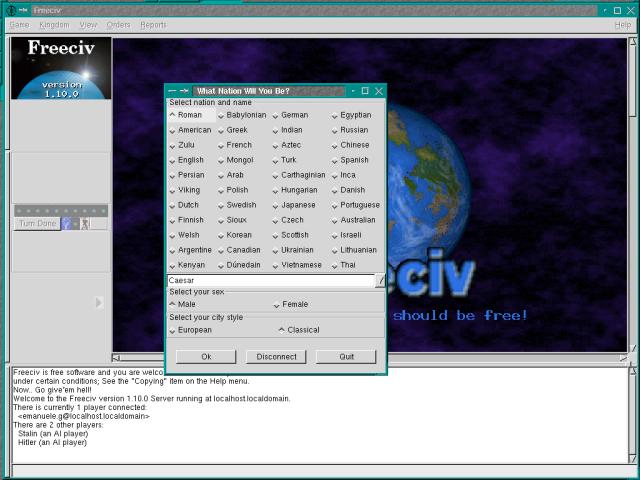Select the Scottish nation
Image resolution: width=640 pixels, height=480 pixels.
[291, 235]
